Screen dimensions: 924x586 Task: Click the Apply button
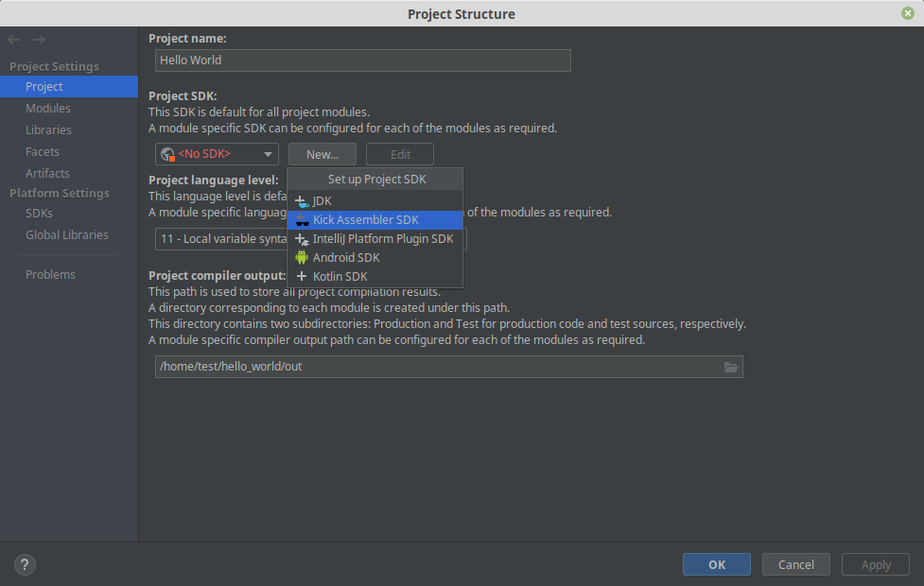[x=876, y=565]
